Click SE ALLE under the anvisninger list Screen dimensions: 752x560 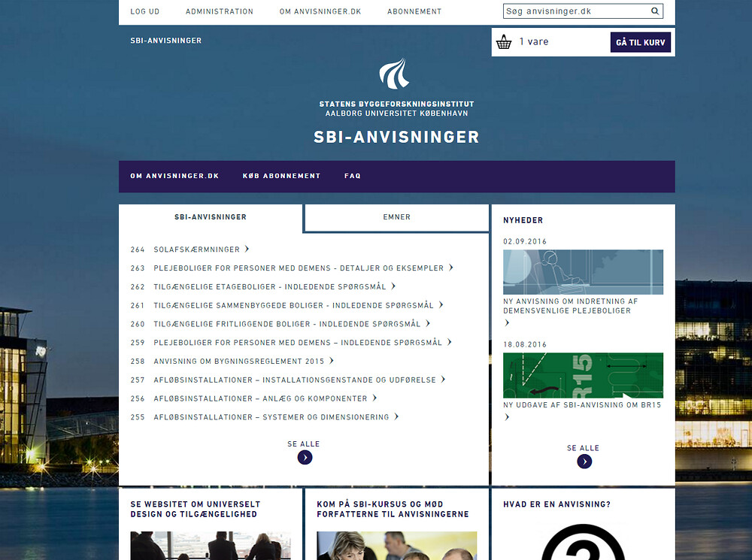pos(304,444)
